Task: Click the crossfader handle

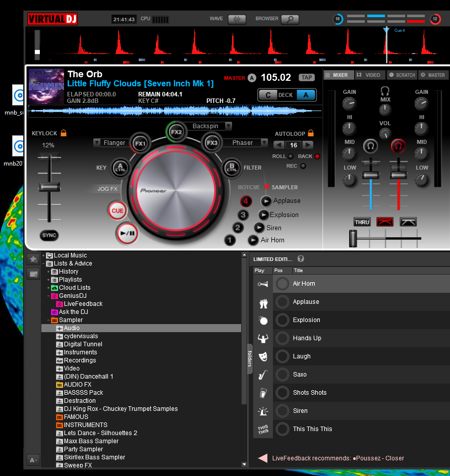Action: pos(353,239)
